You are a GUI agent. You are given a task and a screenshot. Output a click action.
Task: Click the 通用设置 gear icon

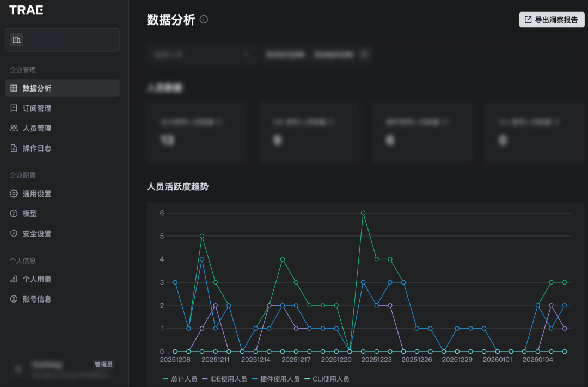14,194
